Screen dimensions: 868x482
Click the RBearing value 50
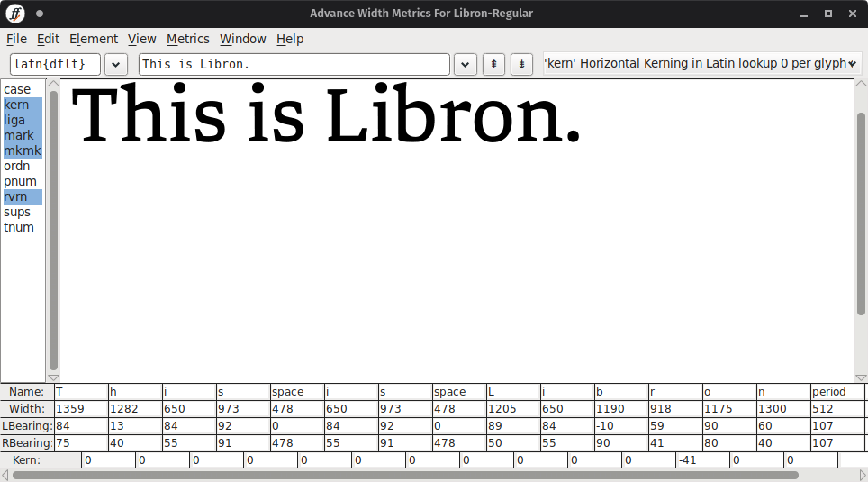click(x=513, y=443)
